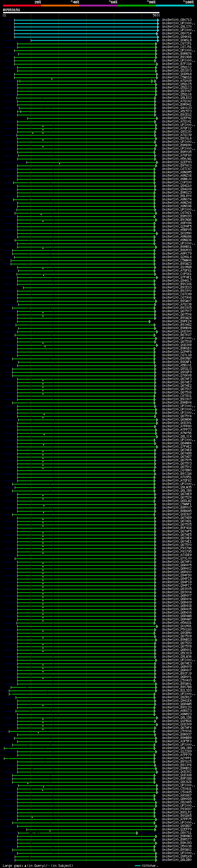Select the UniRef100_B9SLP2 label
This screenshot has width=197, height=868.
[x=177, y=812]
